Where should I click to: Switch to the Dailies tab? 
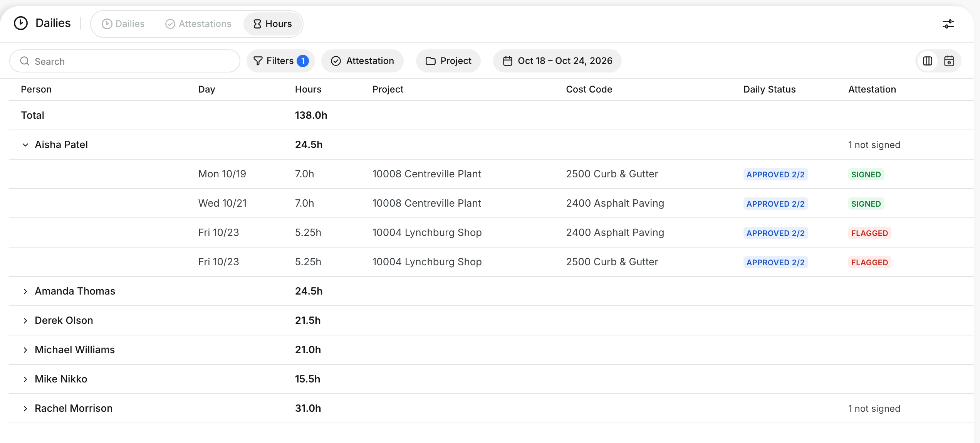[123, 24]
